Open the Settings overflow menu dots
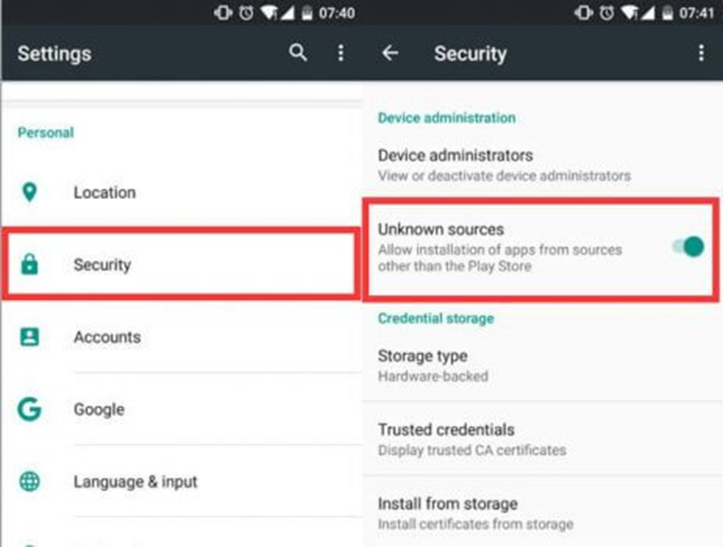The width and height of the screenshot is (723, 547). coord(341,53)
